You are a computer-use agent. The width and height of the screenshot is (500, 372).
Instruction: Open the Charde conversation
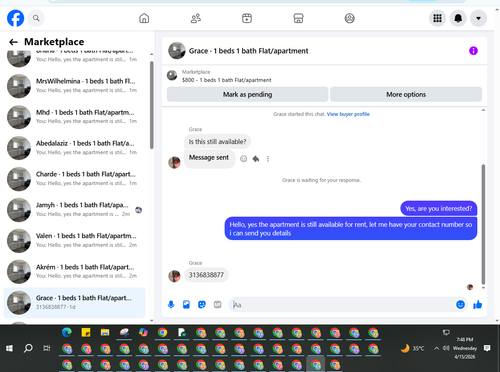coord(74,179)
